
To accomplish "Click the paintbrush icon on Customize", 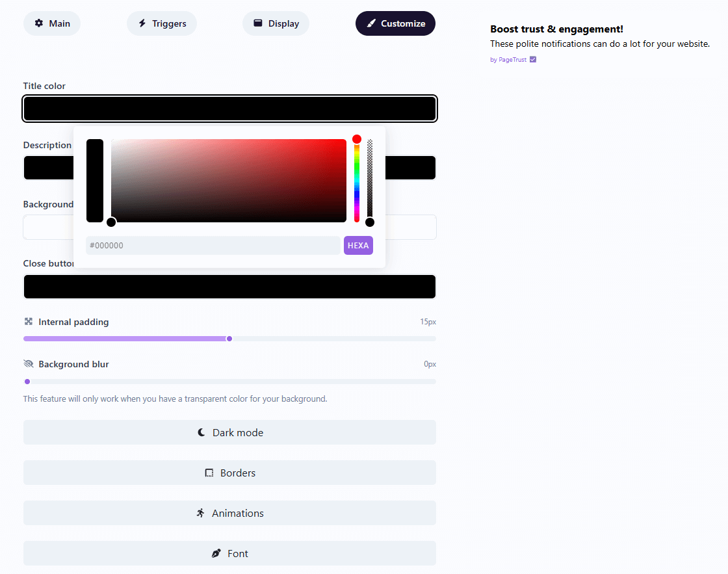I will coord(371,23).
